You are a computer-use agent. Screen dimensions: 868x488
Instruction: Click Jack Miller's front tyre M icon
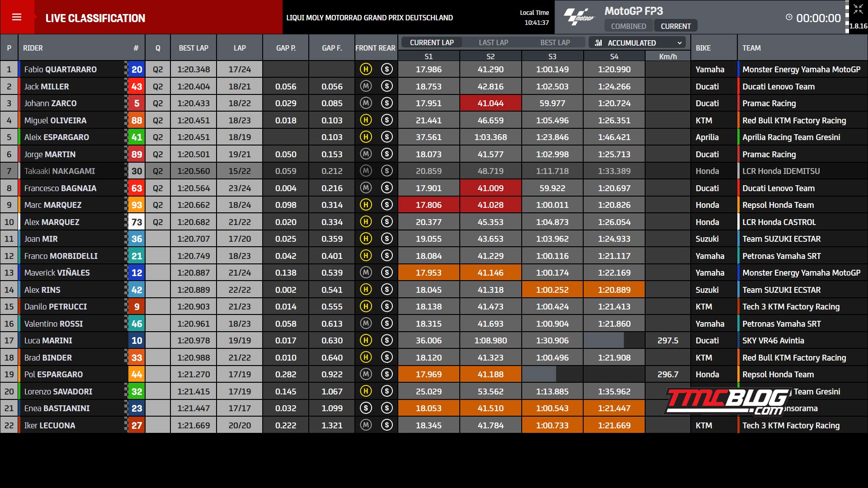pos(366,86)
